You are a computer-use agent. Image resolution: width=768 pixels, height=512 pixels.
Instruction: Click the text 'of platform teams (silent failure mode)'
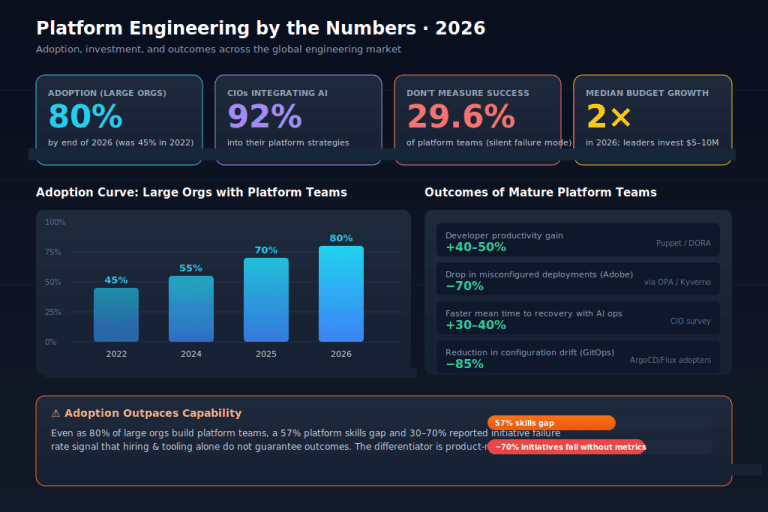[x=489, y=143]
